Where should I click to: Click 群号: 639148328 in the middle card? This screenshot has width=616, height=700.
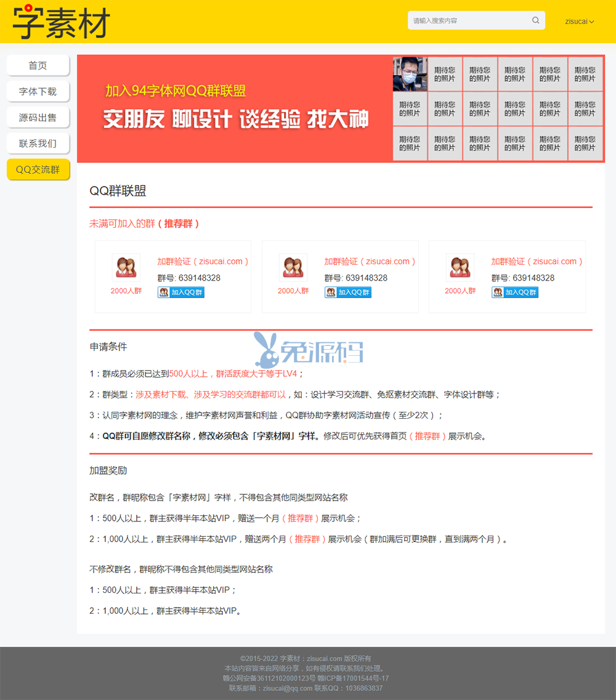tap(356, 278)
